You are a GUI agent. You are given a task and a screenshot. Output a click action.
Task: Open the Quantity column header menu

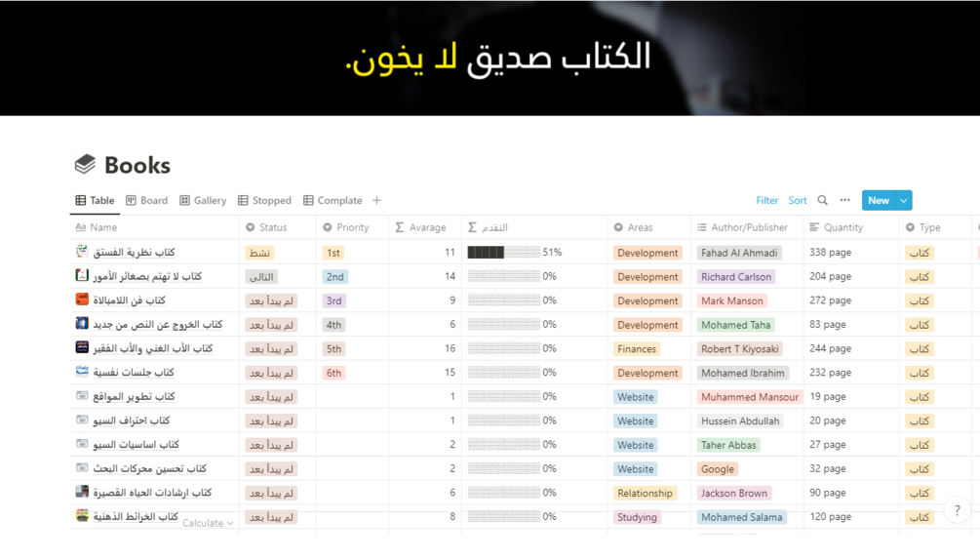[x=850, y=227]
